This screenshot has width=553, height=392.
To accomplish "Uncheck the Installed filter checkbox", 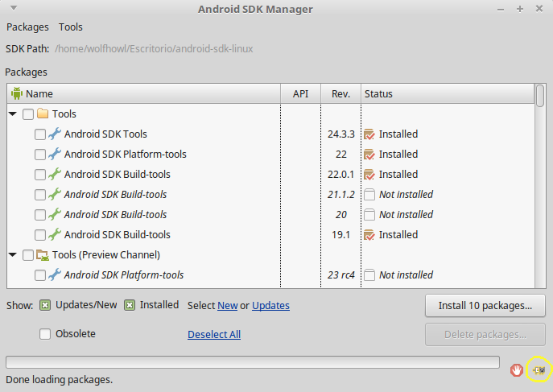I will [130, 305].
